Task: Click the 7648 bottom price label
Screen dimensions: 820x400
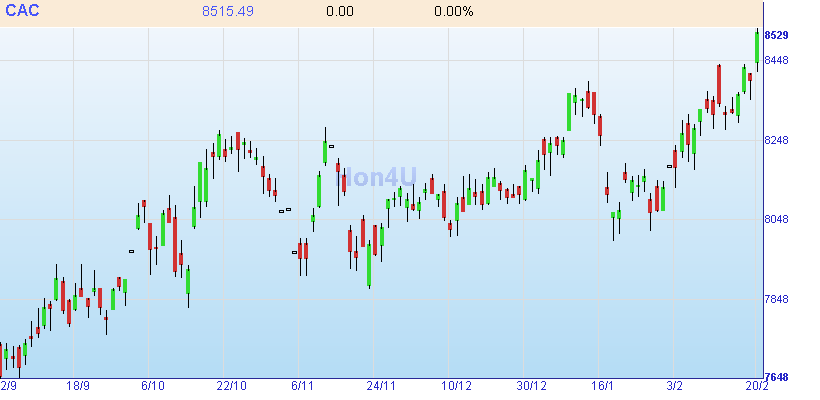Action: (x=776, y=378)
